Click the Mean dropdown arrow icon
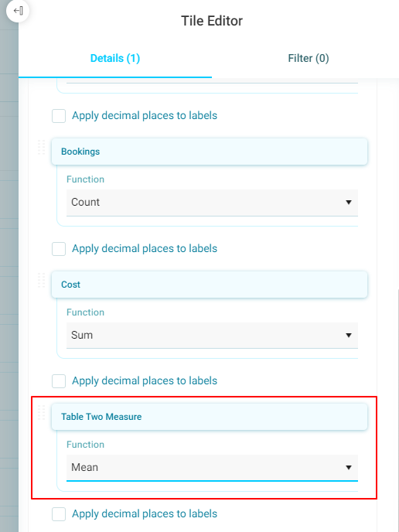Viewport: 399px width, 532px height. click(348, 468)
